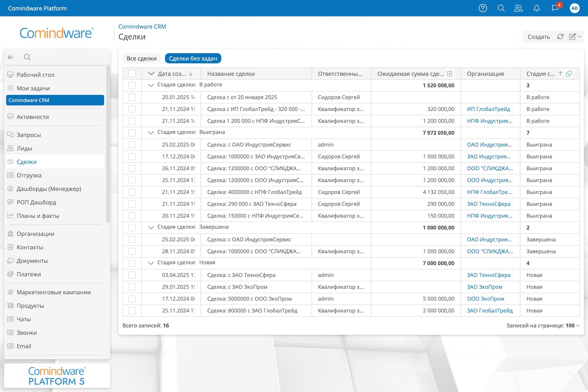
Task: Click the Email sidebar icon
Action: point(11,346)
